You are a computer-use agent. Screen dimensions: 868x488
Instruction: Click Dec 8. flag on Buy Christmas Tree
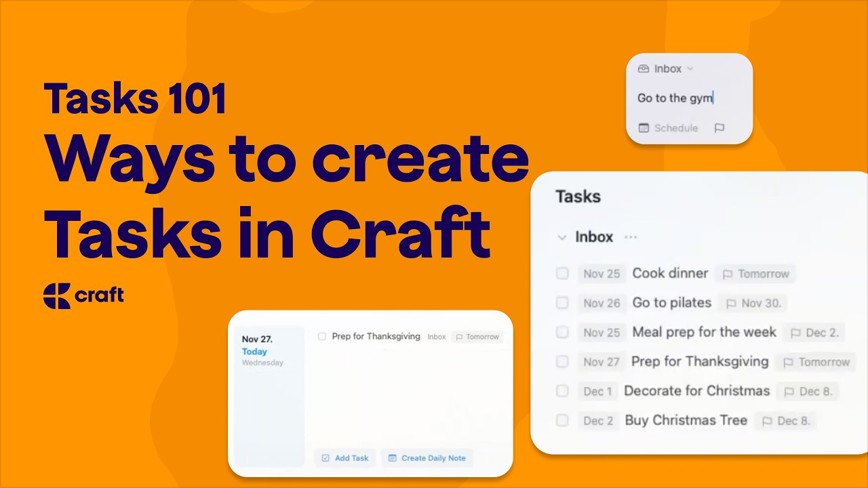pyautogui.click(x=785, y=420)
